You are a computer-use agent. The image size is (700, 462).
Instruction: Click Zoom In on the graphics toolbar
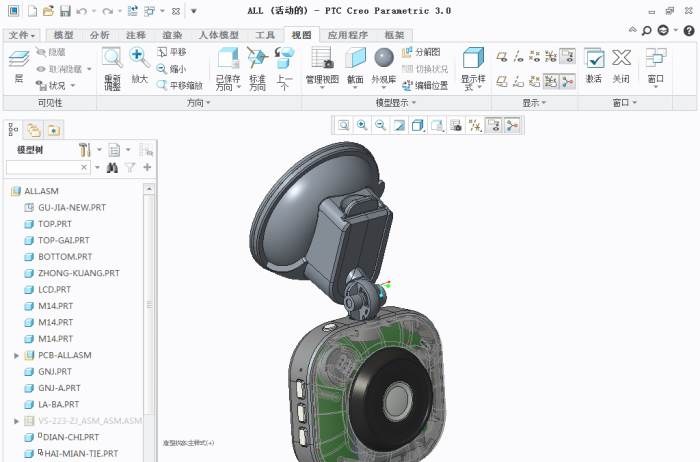362,125
